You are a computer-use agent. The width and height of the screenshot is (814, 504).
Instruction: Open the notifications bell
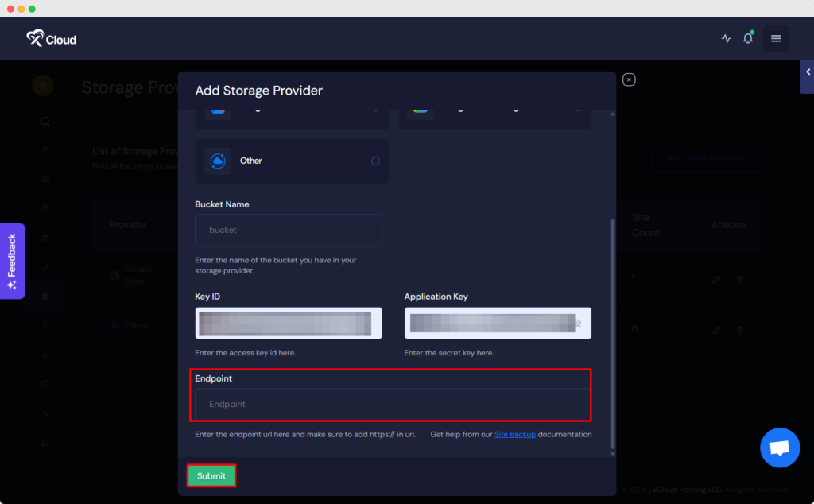[x=747, y=38]
